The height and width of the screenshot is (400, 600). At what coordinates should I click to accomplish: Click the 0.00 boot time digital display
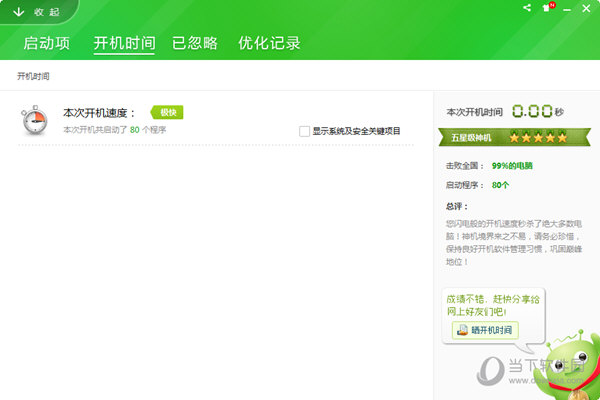(x=532, y=112)
